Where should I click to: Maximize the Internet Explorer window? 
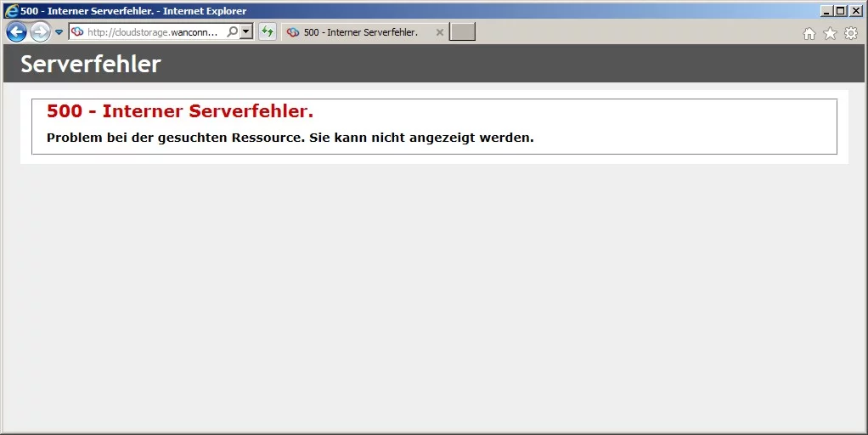pos(840,10)
